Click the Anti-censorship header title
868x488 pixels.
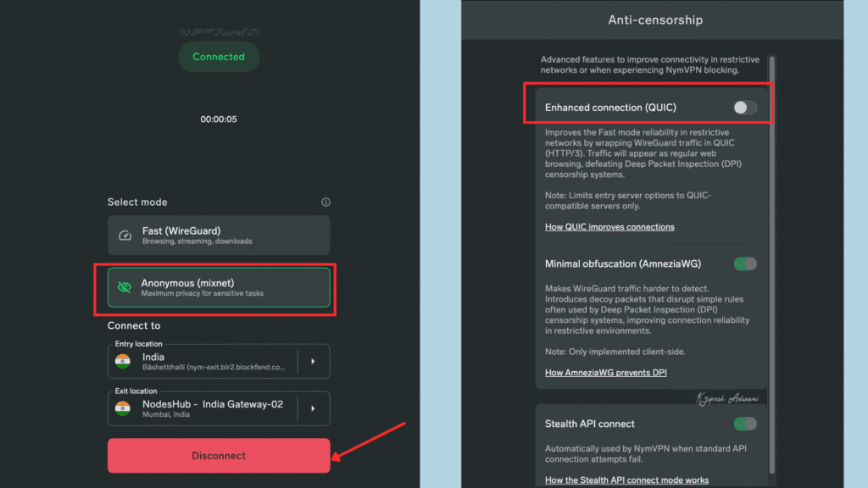pyautogui.click(x=655, y=20)
